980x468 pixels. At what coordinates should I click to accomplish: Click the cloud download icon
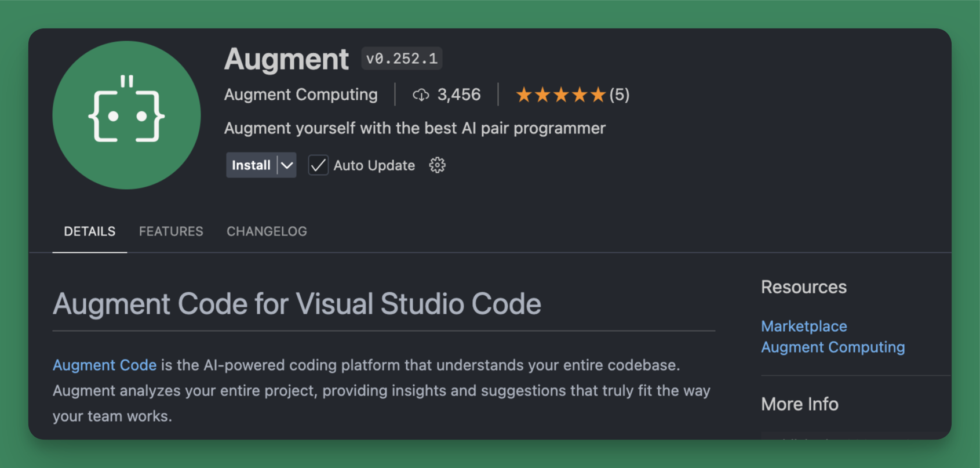point(421,95)
